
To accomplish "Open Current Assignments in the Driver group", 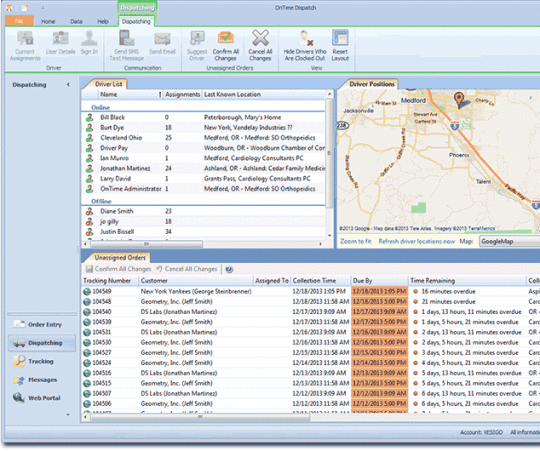I will 25,46.
